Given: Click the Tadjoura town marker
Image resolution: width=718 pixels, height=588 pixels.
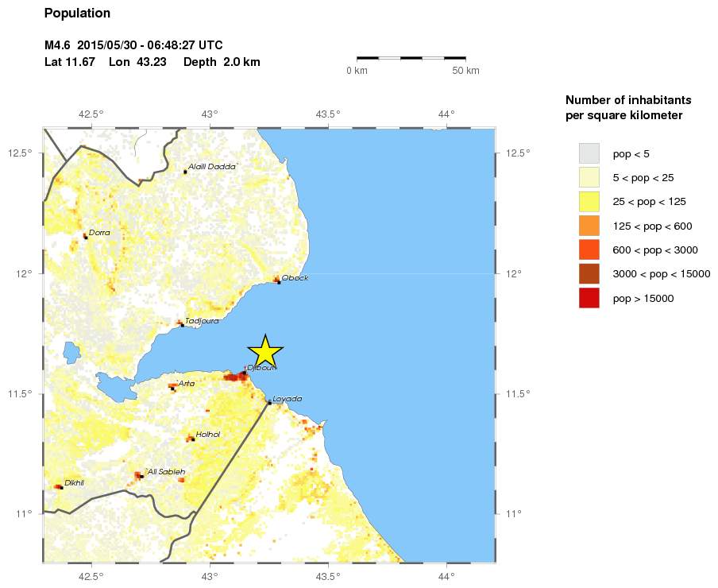Looking at the screenshot, I should tap(183, 324).
